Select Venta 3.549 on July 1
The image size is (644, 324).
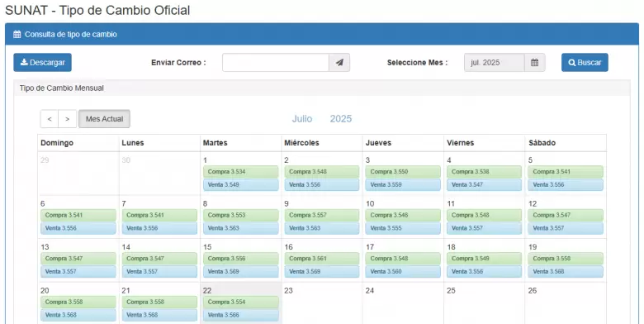click(241, 185)
